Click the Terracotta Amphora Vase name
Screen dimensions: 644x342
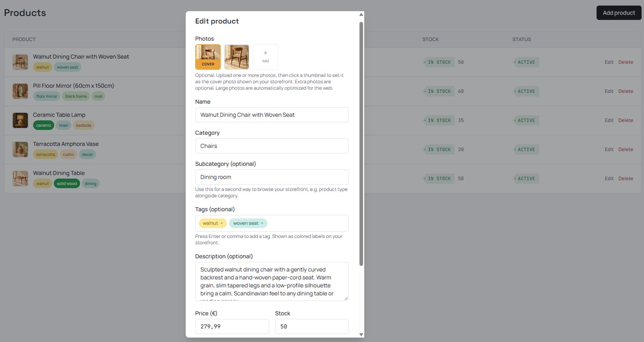[66, 144]
